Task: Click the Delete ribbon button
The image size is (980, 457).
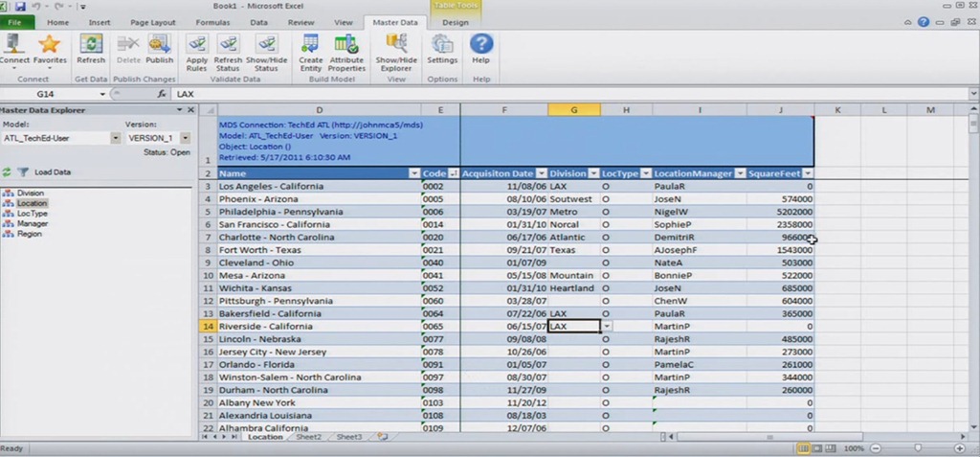Action: point(128,50)
